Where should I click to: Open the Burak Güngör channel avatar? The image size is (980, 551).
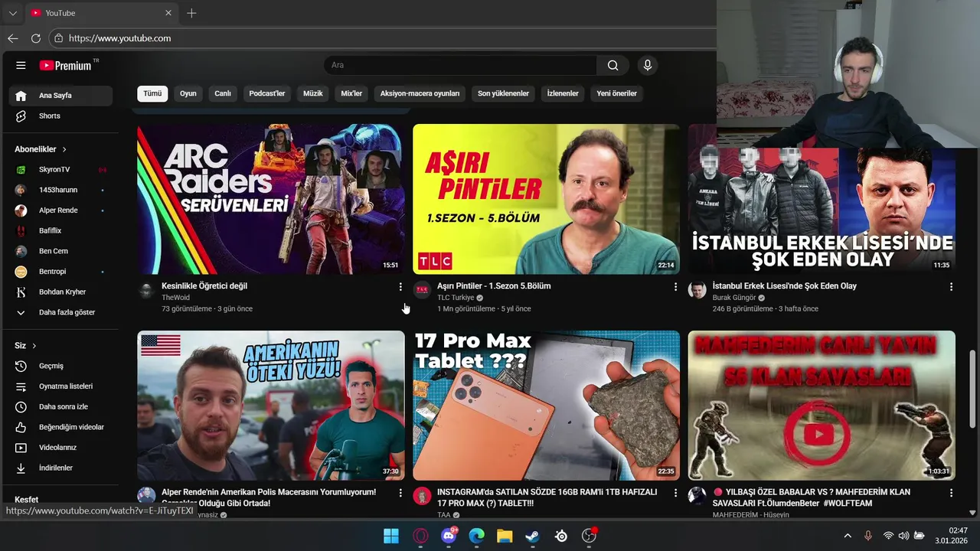(x=697, y=290)
